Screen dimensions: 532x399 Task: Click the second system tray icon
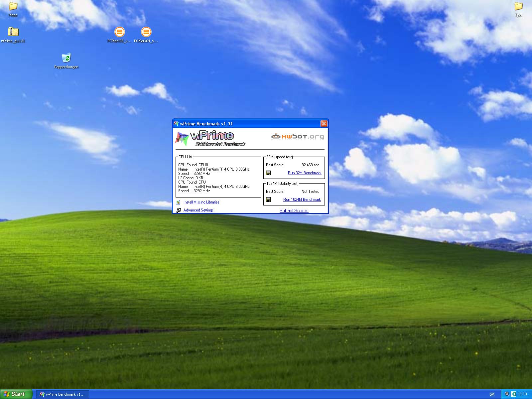pyautogui.click(x=513, y=394)
